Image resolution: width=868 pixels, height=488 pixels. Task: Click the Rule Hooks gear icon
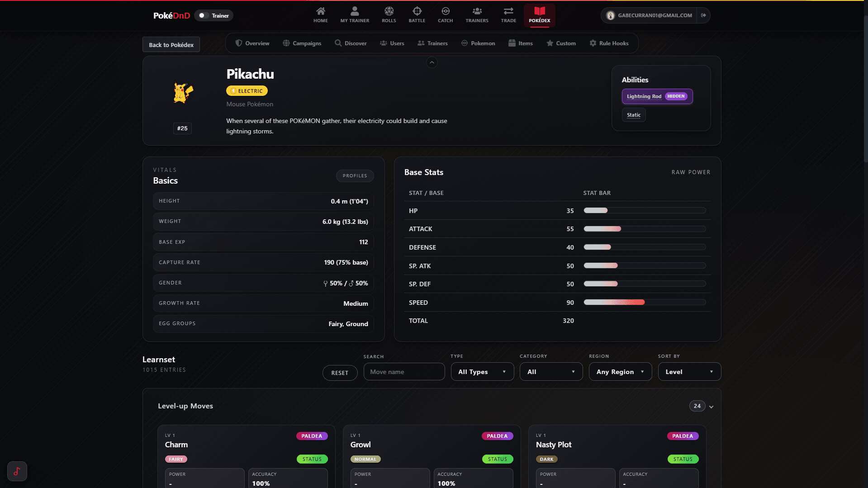tap(593, 43)
